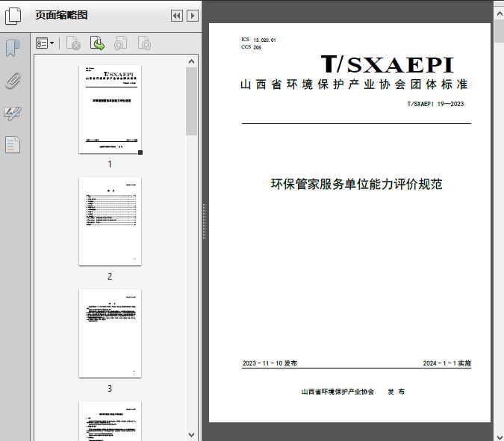Viewport: 504px width, 441px height.
Task: Open the Bookmarks panel
Action: [x=13, y=49]
